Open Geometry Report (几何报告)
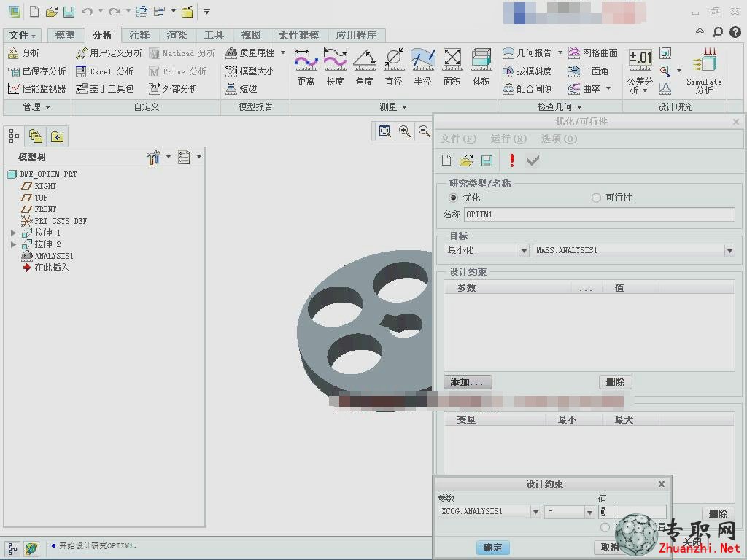This screenshot has width=747, height=560. 527,52
